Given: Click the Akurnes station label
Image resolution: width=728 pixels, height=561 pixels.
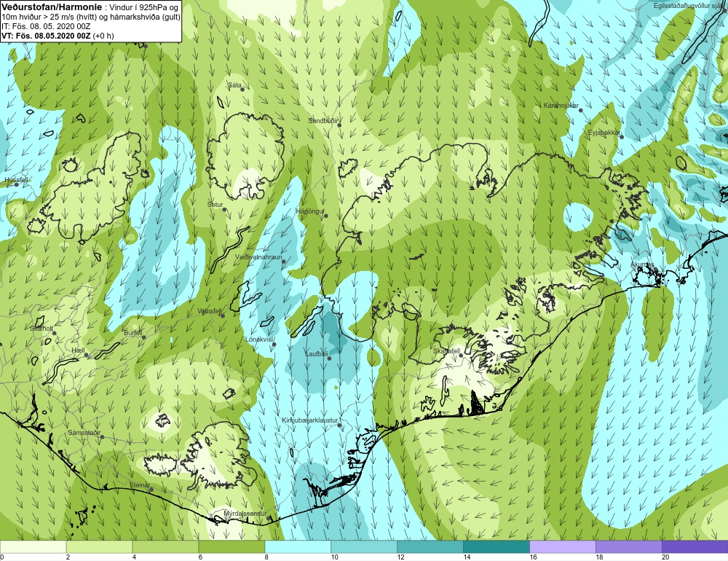Looking at the screenshot, I should [x=642, y=264].
